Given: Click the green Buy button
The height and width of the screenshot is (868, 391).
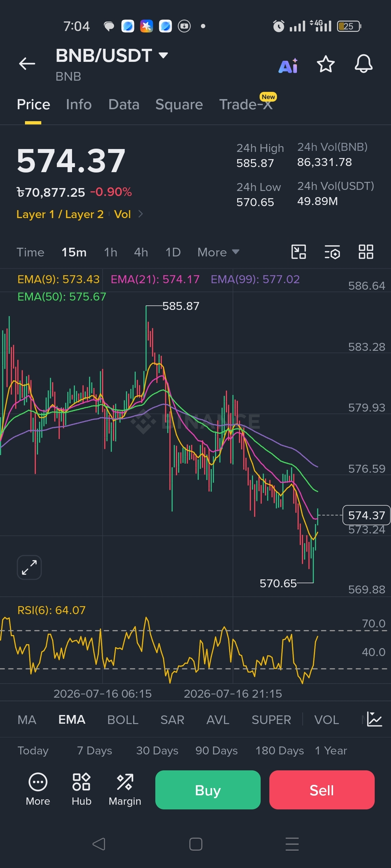Looking at the screenshot, I should coord(208,790).
